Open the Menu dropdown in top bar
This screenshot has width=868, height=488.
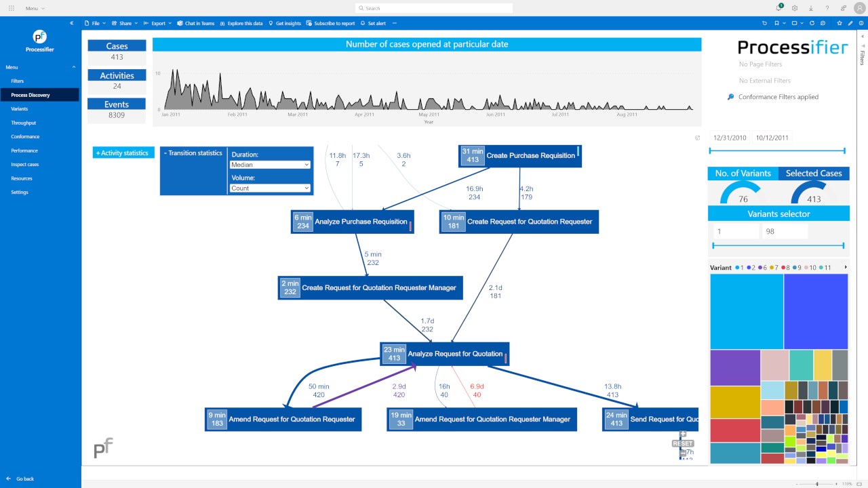coord(35,8)
